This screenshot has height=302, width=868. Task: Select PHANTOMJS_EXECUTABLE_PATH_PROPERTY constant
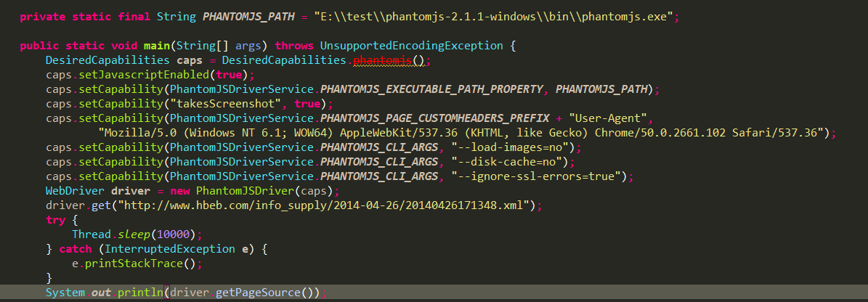pyautogui.click(x=431, y=89)
